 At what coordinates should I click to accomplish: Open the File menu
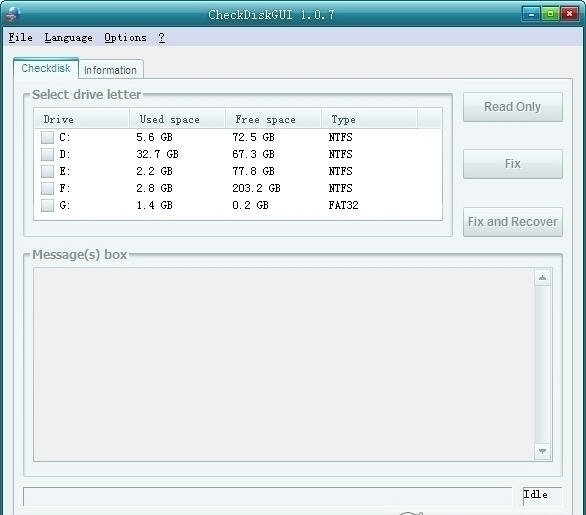21,38
